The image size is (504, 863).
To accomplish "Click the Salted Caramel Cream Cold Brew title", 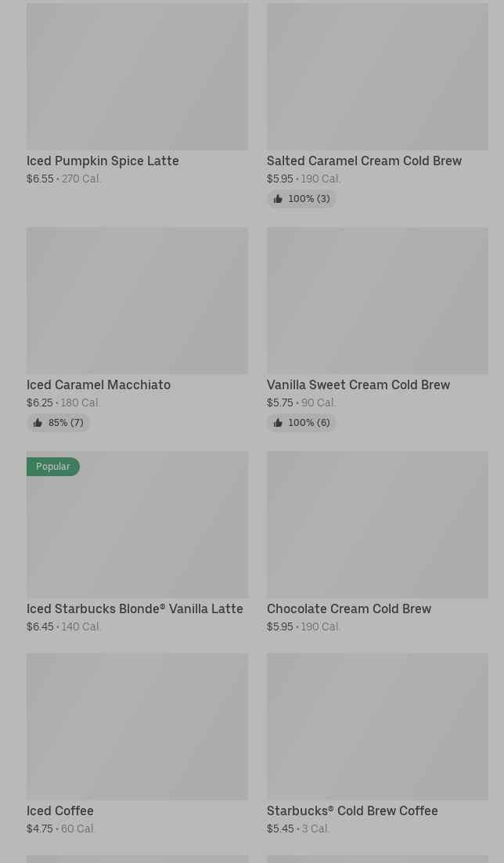I will [364, 161].
